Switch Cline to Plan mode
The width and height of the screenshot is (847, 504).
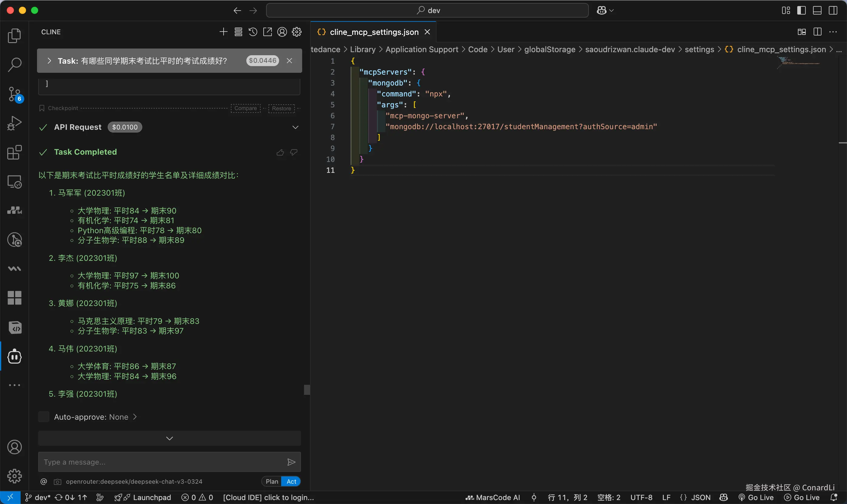point(272,481)
